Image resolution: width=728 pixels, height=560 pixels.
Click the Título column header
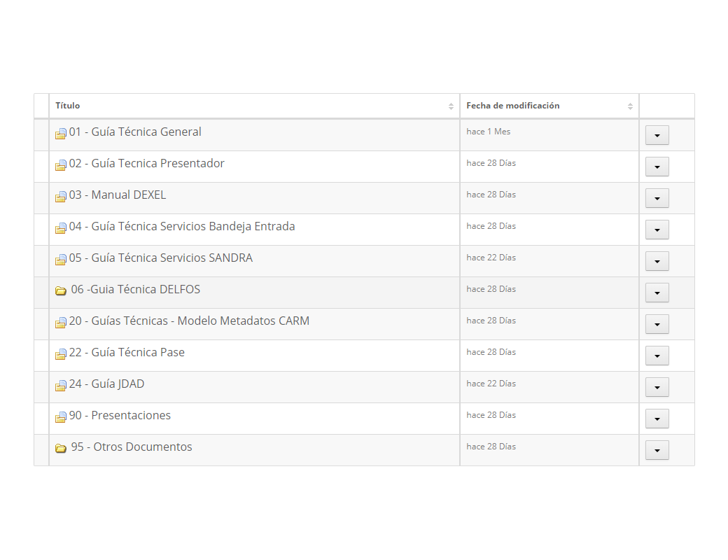[x=68, y=106]
